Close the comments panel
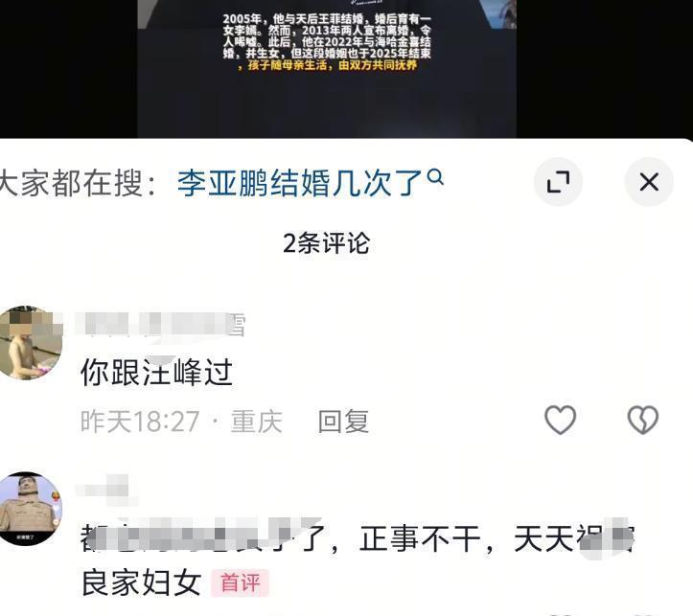Viewport: 693px width, 616px height. 649,181
